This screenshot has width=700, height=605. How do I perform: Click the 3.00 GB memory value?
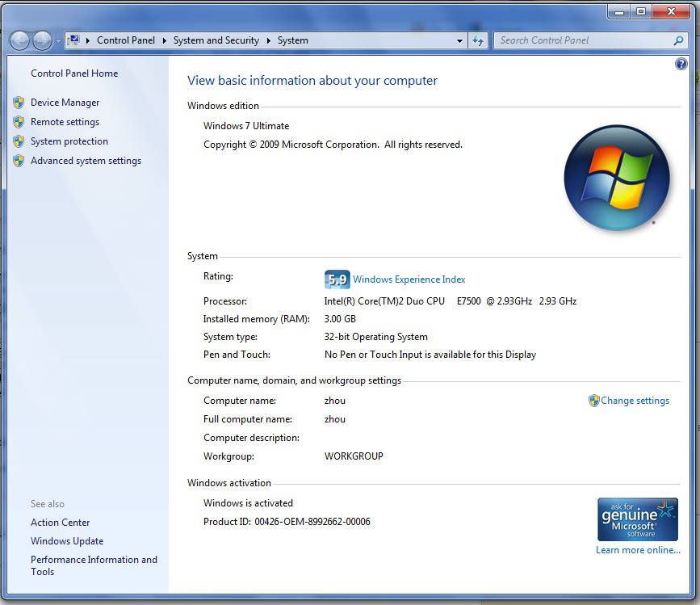[340, 319]
